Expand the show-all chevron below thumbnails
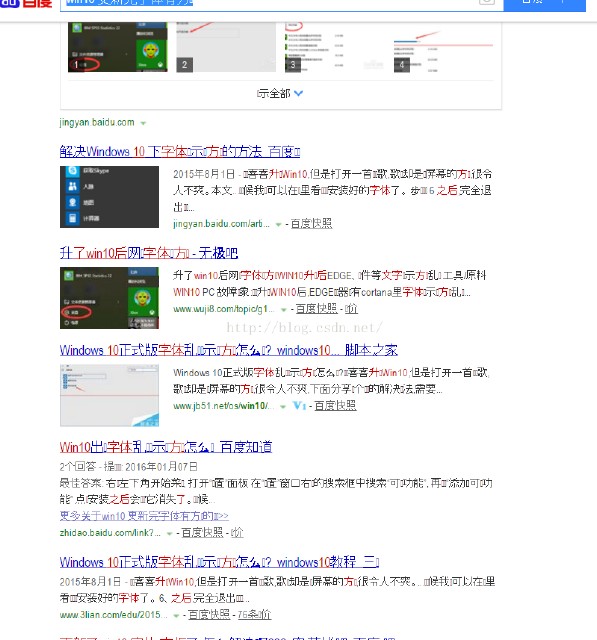The height and width of the screenshot is (640, 597). [298, 93]
